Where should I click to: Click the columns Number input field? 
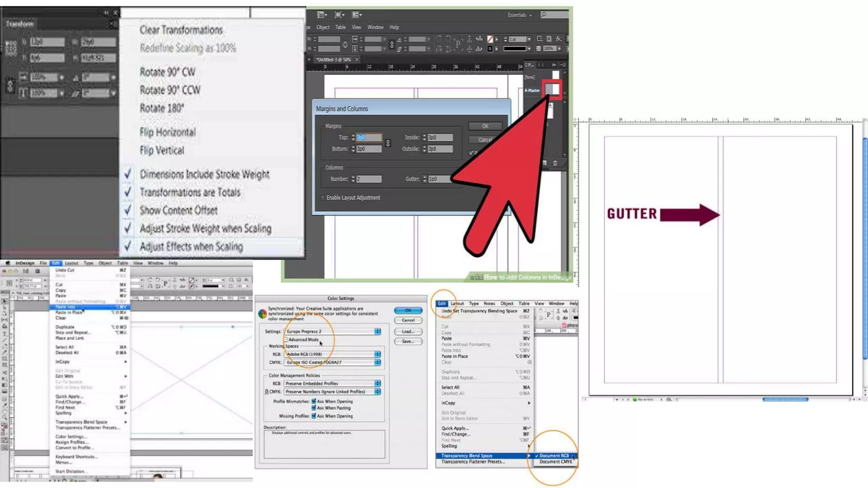(369, 179)
